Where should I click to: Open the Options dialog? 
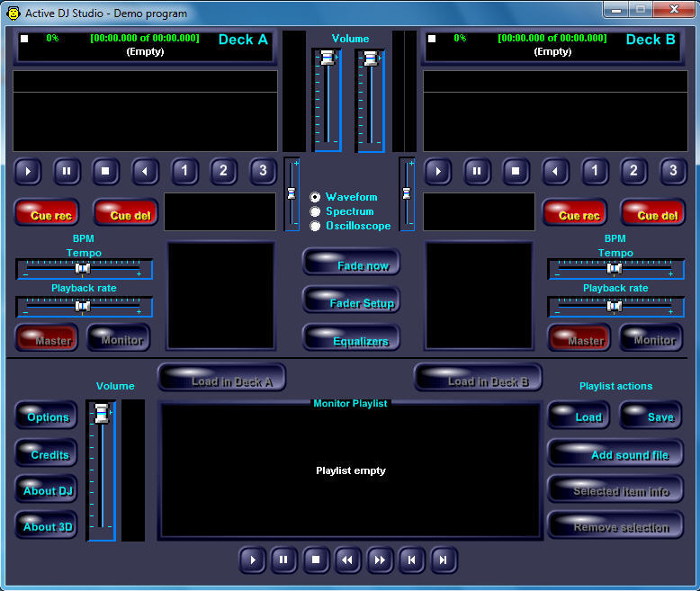[x=46, y=416]
